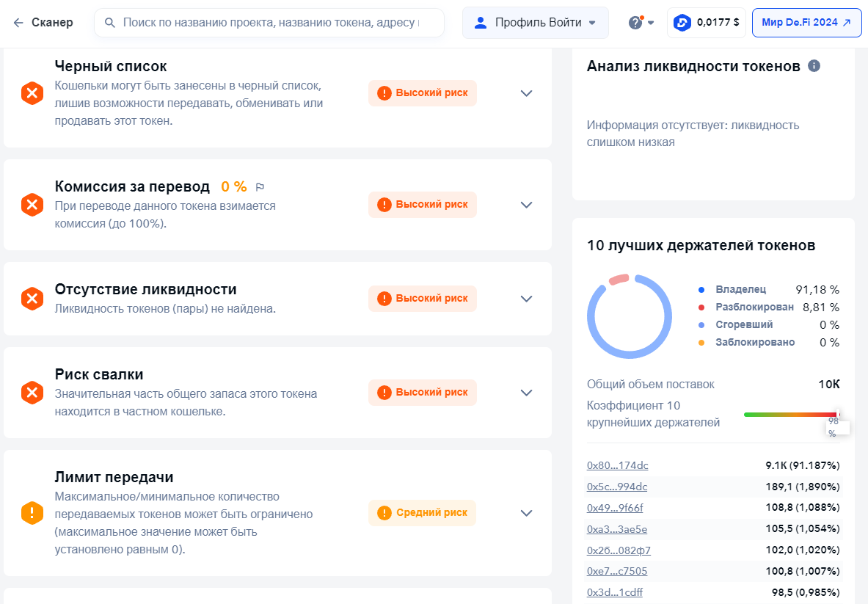The height and width of the screenshot is (604, 868).
Task: Click the magnifier icon in the search bar
Action: [109, 23]
